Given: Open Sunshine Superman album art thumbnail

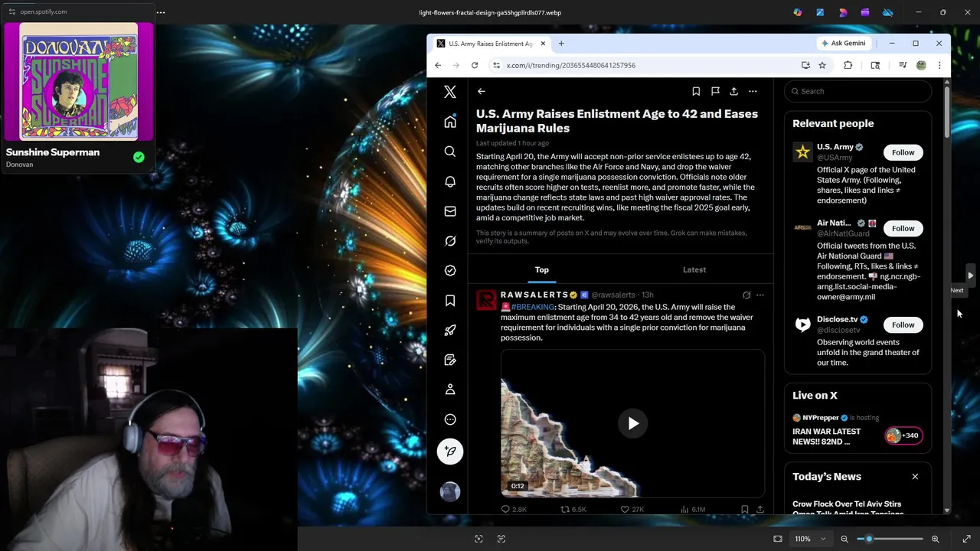Looking at the screenshot, I should pyautogui.click(x=79, y=81).
